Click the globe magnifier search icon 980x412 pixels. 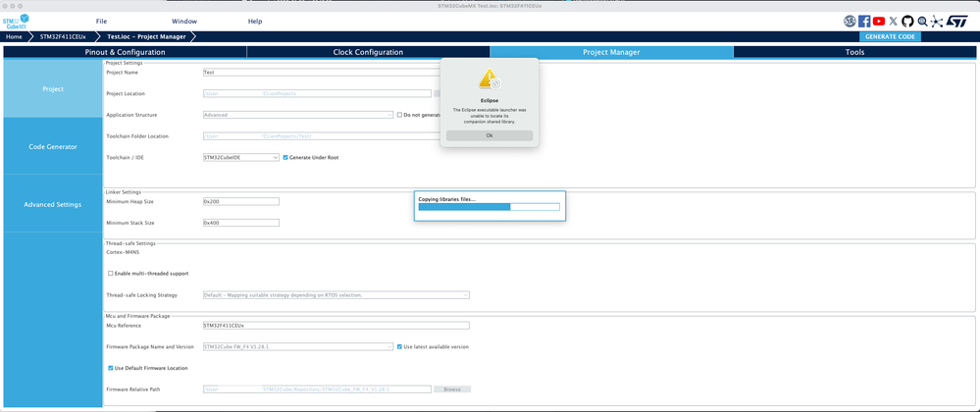[x=922, y=22]
